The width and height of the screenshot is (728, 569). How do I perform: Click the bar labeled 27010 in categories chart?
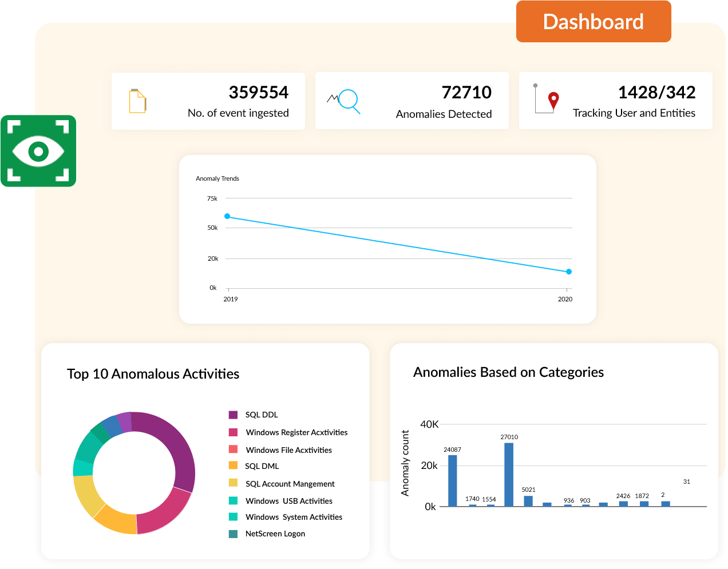[509, 473]
